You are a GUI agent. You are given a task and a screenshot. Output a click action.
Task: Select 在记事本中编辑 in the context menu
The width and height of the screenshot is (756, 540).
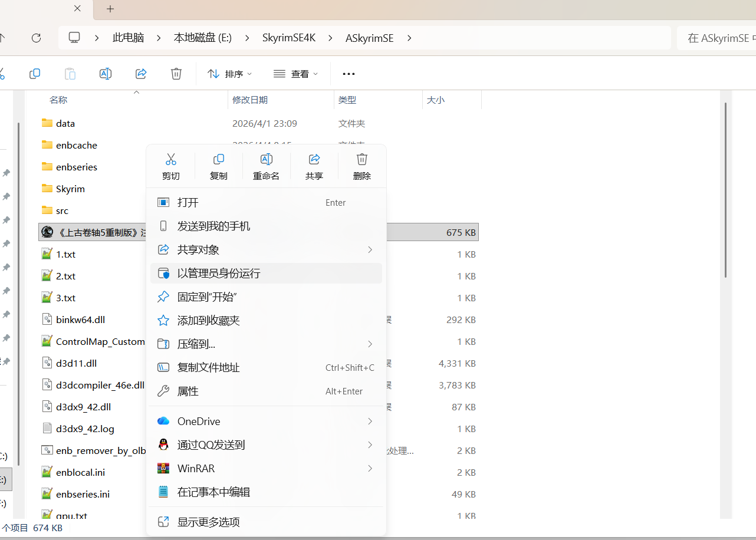(213, 492)
